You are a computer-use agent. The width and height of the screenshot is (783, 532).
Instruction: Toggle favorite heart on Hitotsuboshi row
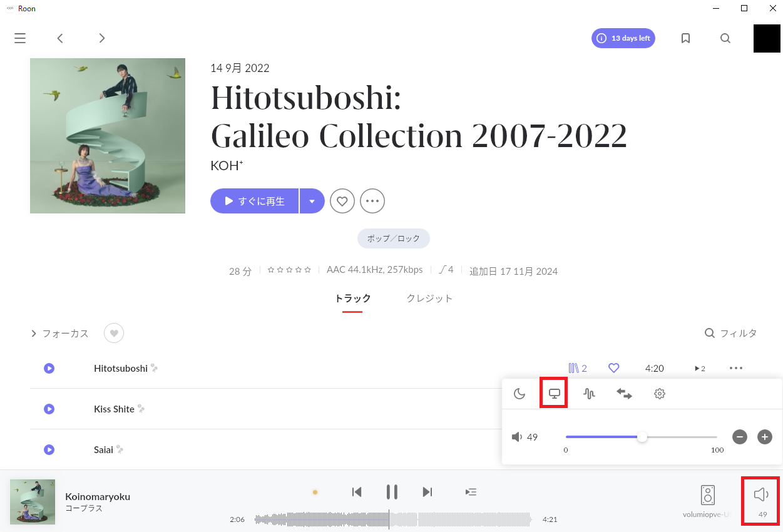pyautogui.click(x=614, y=369)
